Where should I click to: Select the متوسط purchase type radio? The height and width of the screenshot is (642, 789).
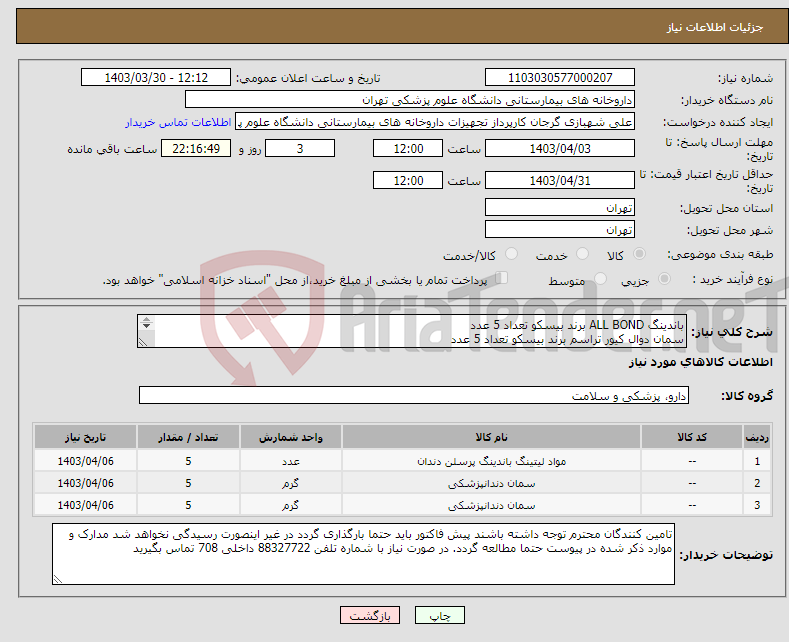[x=600, y=279]
